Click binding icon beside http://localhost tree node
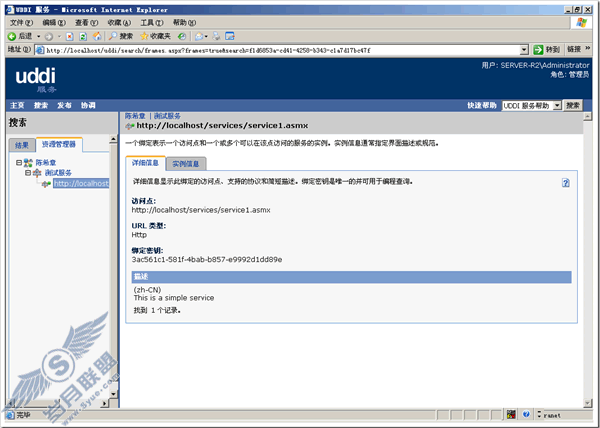 (46, 184)
